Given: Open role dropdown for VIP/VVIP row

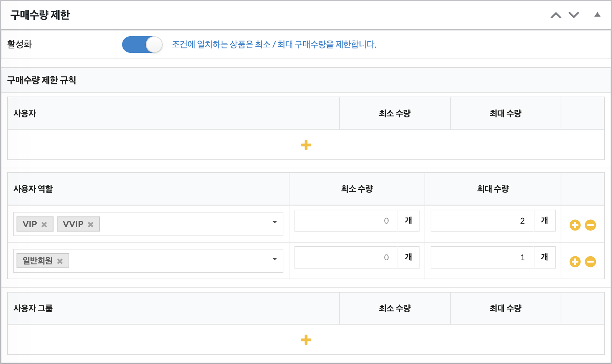Looking at the screenshot, I should [274, 222].
